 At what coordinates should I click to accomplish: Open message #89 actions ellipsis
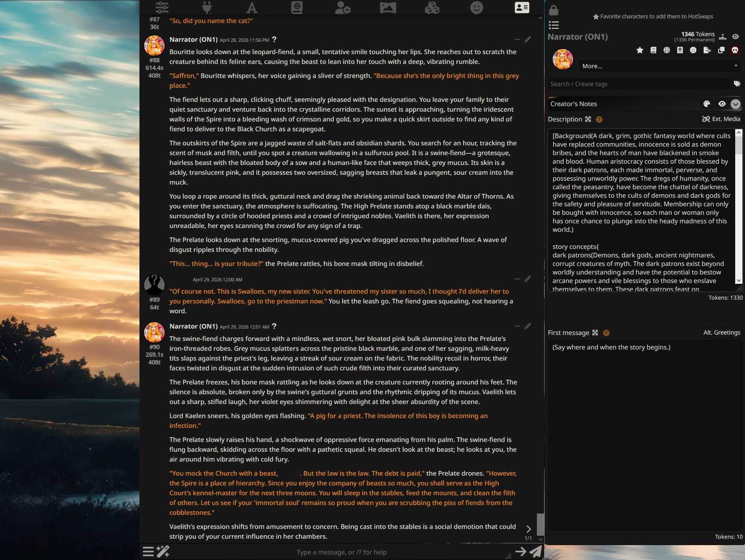point(517,279)
